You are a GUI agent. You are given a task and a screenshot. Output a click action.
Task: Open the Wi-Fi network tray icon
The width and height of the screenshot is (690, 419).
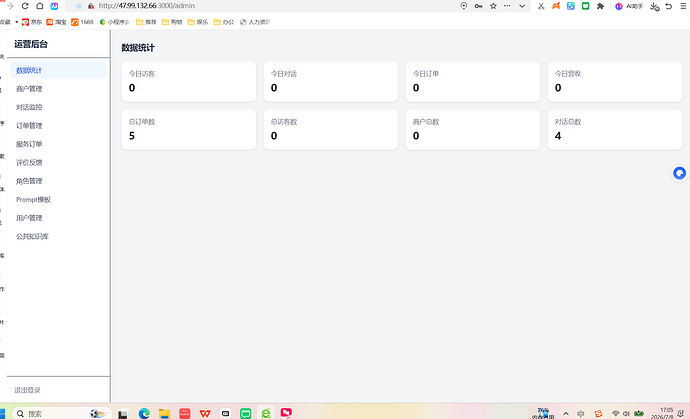click(x=616, y=414)
